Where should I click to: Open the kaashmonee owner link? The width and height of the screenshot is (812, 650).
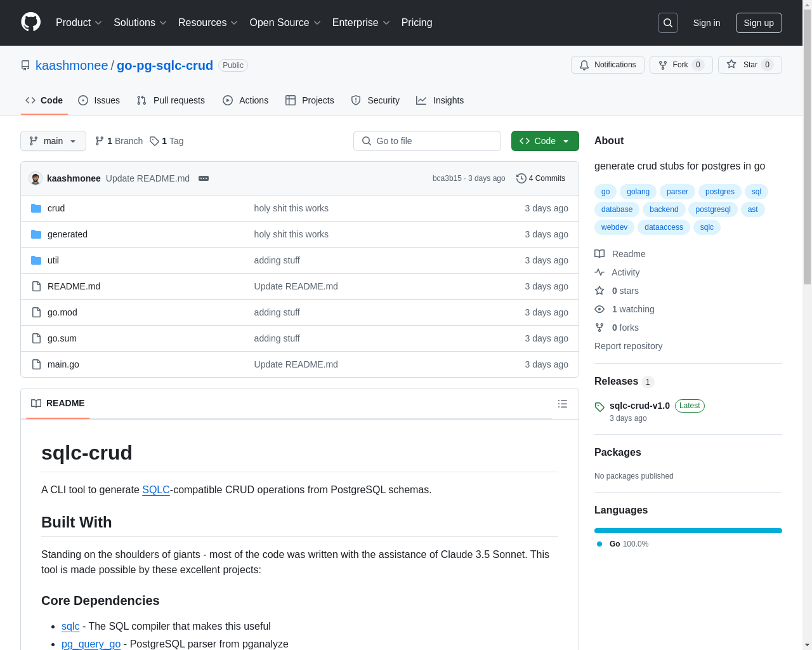[72, 65]
